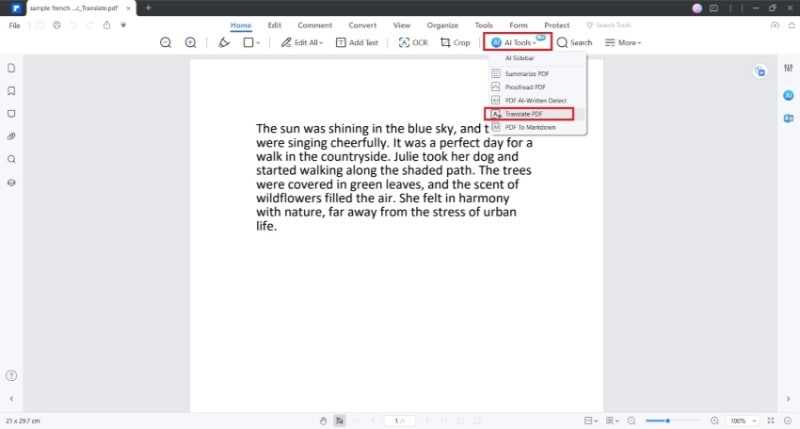Open a new tab with plus button
Viewport: 800px width, 429px height.
(148, 8)
